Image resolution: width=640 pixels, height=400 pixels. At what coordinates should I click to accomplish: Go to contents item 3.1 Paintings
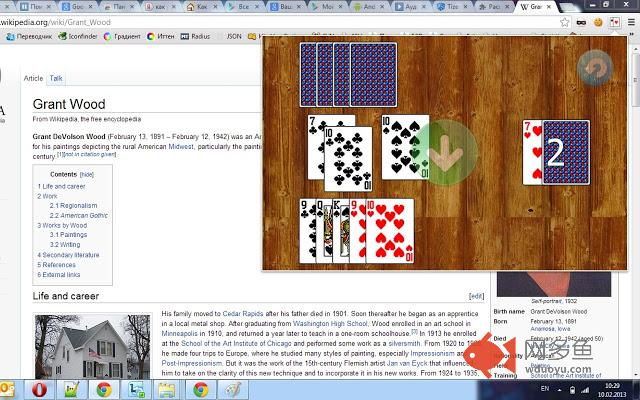pos(69,235)
